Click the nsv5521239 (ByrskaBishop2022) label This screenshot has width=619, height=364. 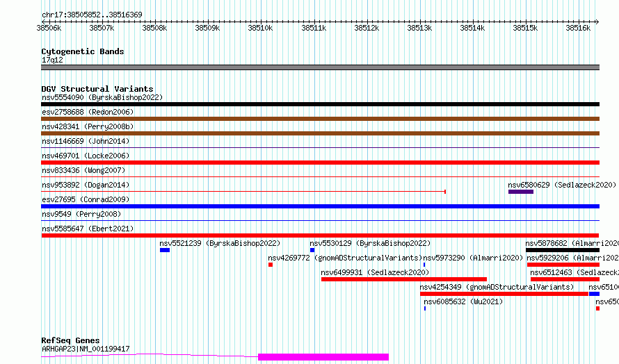pyautogui.click(x=220, y=243)
